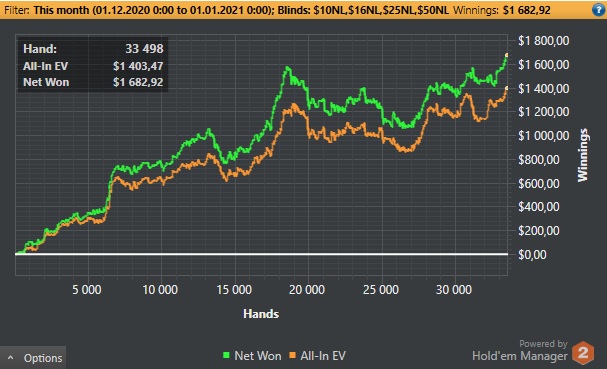Click the $200,00 axis label
This screenshot has width=607, height=369.
click(539, 231)
